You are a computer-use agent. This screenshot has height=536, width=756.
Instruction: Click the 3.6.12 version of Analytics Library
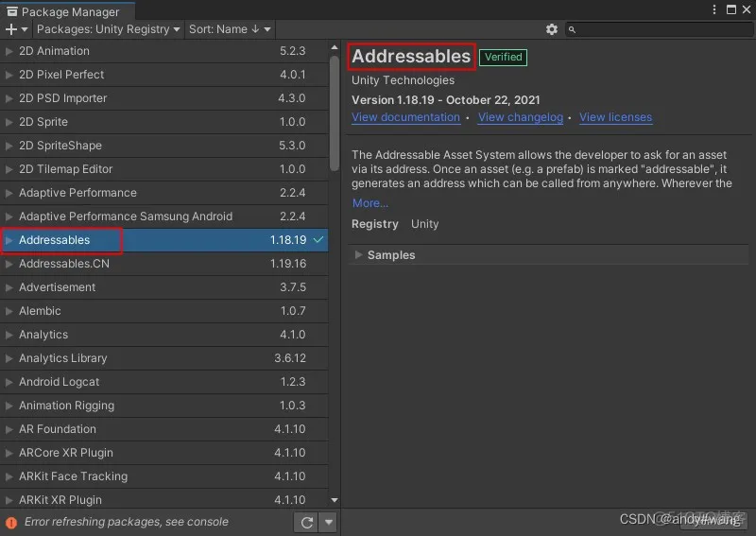pyautogui.click(x=290, y=358)
